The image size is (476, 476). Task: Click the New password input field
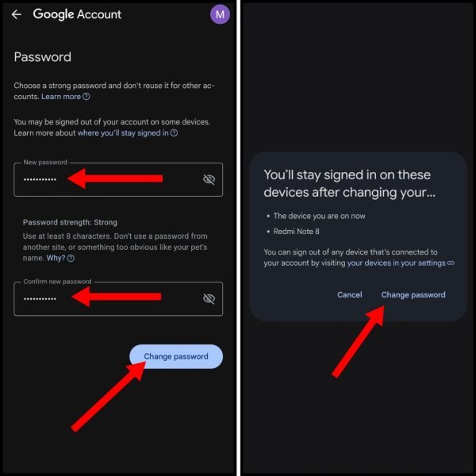pos(118,179)
